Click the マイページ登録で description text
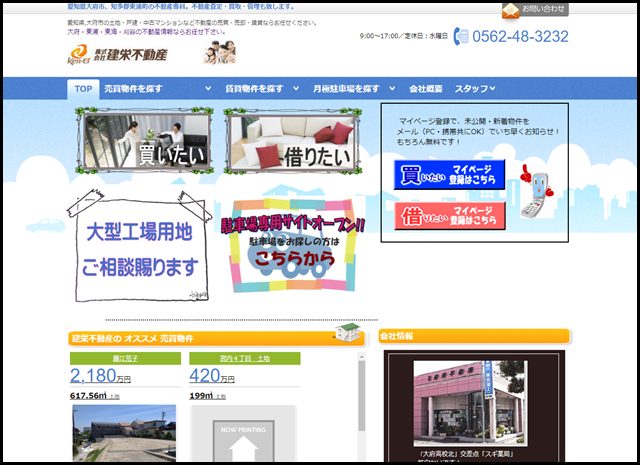640x465 pixels. (478, 131)
